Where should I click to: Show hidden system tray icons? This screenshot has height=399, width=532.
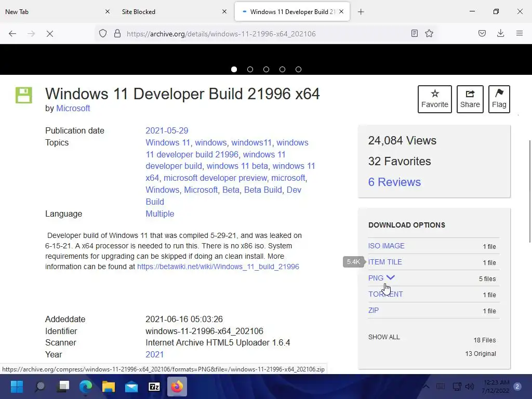pos(426,387)
